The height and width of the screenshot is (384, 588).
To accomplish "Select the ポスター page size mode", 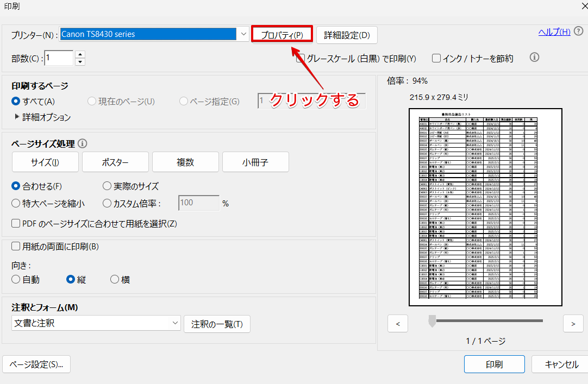I will pos(115,162).
